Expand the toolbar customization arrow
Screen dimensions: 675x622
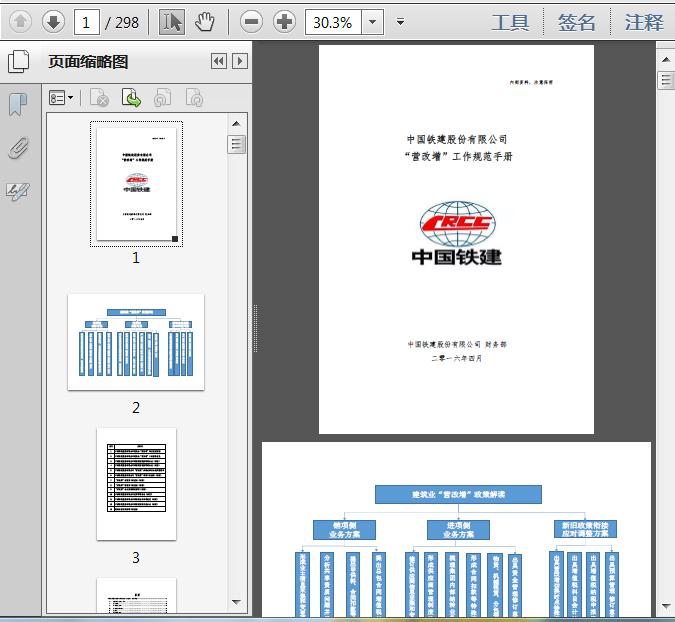tap(400, 21)
